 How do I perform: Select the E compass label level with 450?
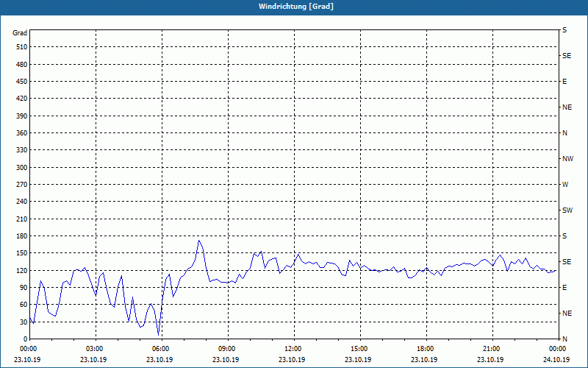tap(564, 82)
